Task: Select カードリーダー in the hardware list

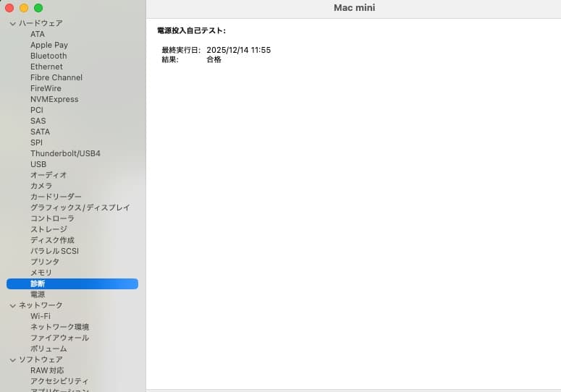Action: [56, 197]
